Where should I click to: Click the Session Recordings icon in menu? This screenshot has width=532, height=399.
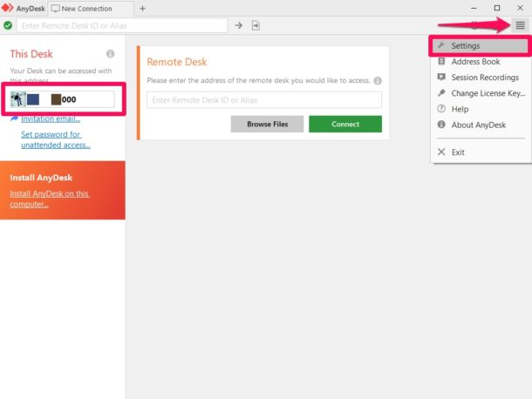(x=441, y=78)
